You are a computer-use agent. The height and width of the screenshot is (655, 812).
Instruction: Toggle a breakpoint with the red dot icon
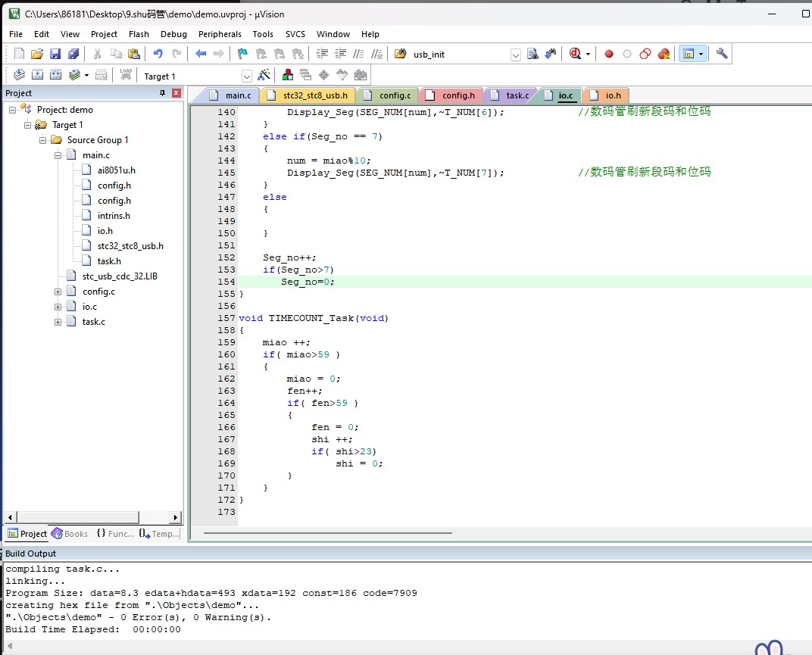(609, 54)
